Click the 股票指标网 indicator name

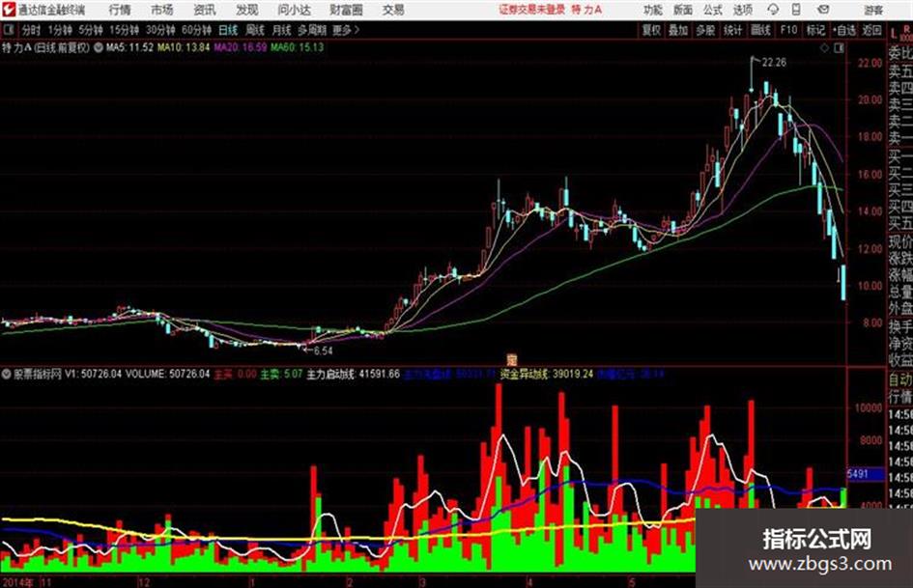click(38, 374)
